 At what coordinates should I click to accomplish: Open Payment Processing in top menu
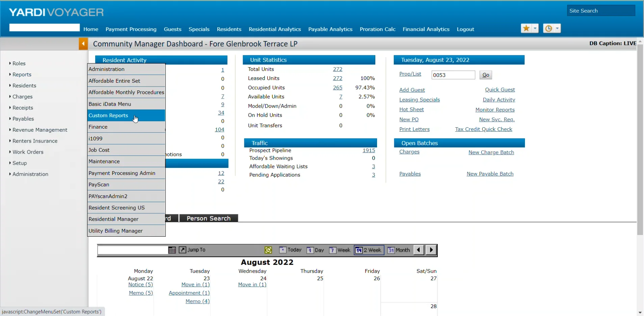click(x=131, y=29)
